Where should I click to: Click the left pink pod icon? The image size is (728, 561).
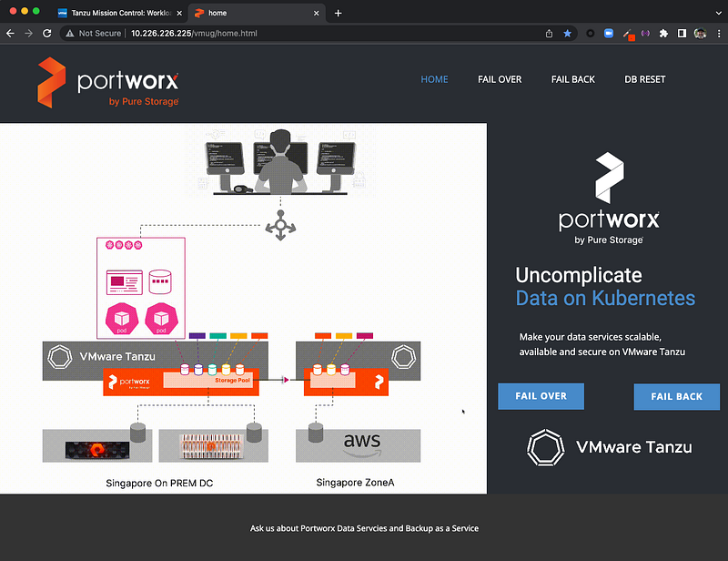point(122,319)
